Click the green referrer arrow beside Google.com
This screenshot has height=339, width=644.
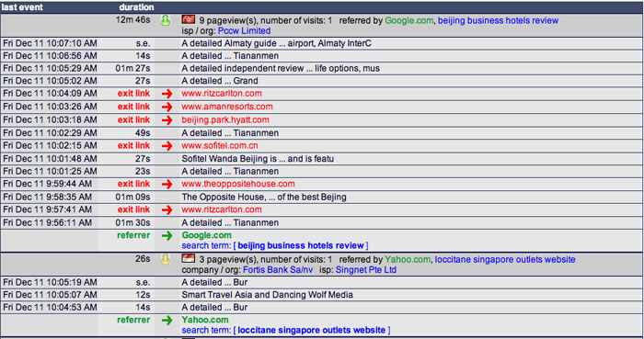coord(167,236)
